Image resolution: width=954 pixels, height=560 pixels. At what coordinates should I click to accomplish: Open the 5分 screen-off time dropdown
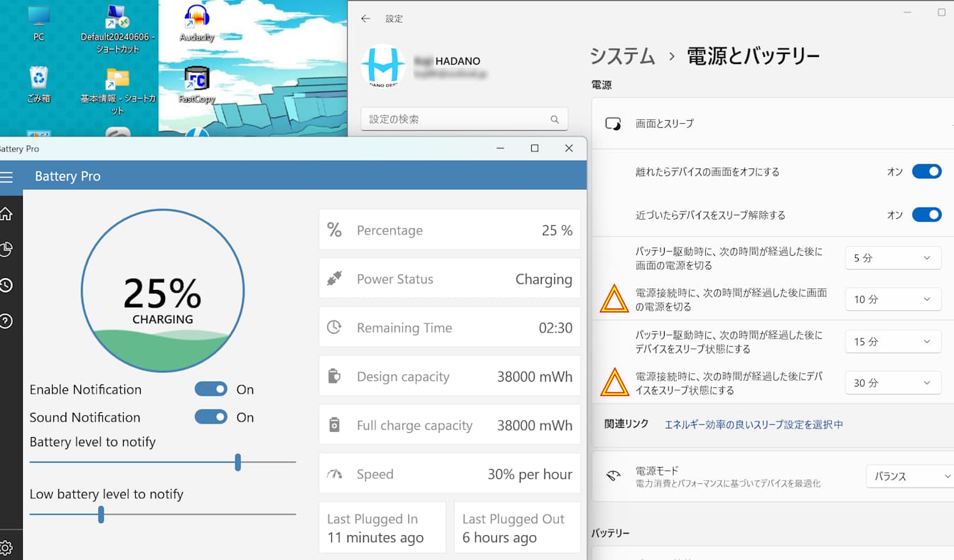click(893, 257)
